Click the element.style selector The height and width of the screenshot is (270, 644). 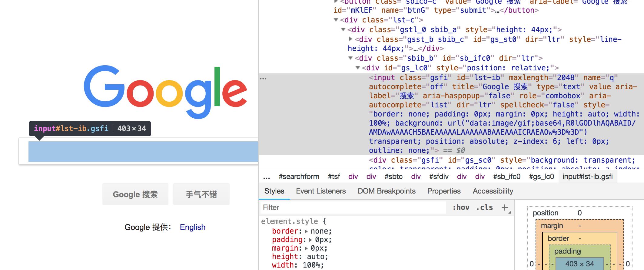[289, 221]
